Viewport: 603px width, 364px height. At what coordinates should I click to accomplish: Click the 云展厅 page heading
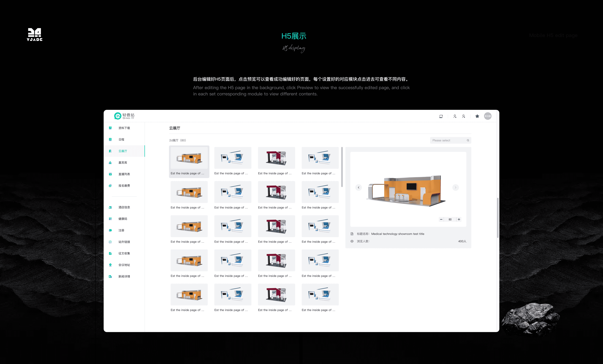tap(175, 128)
